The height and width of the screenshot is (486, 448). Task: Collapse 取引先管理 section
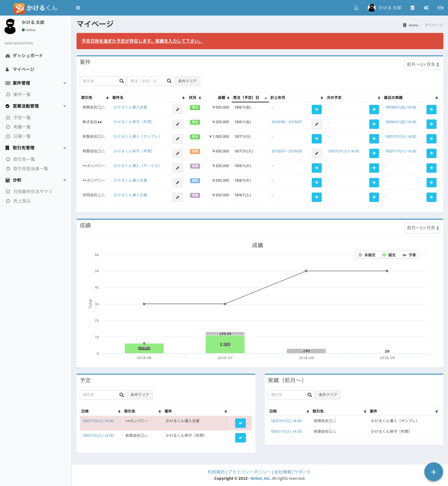click(36, 148)
